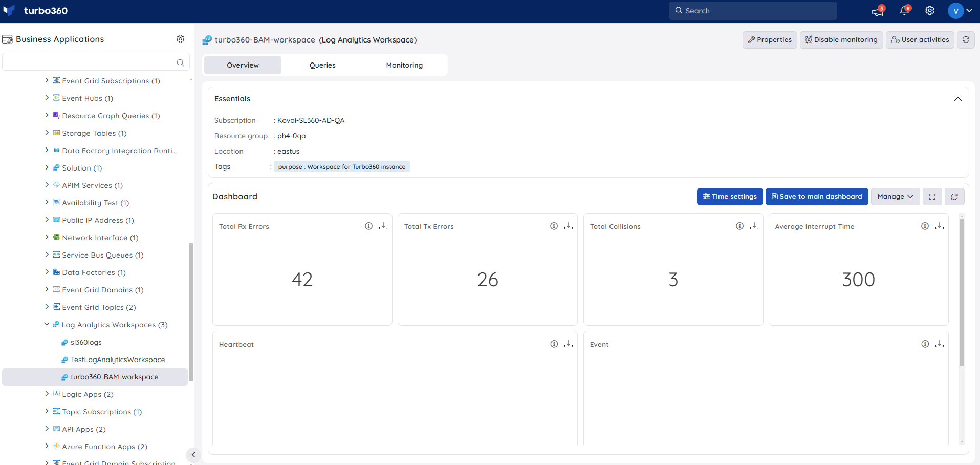The width and height of the screenshot is (980, 465).
Task: Show info for Average Interrupt Time
Action: click(925, 226)
